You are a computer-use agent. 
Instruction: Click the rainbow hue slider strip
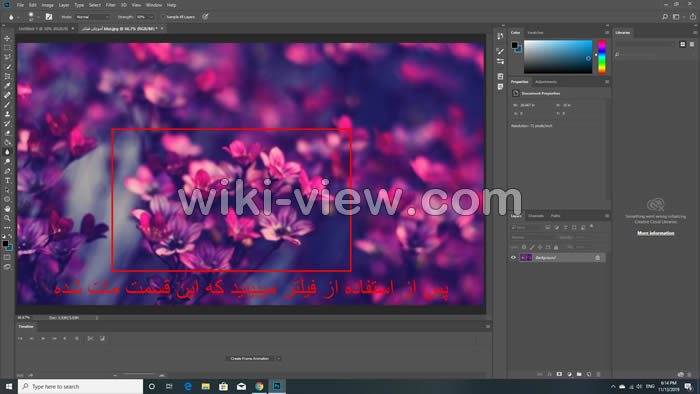(602, 57)
